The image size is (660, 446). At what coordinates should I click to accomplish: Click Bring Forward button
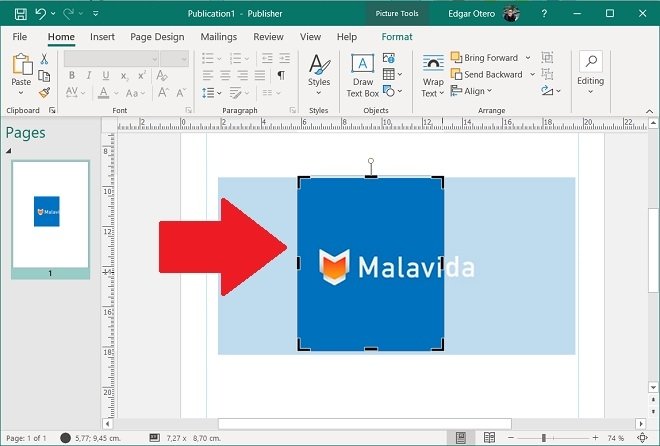point(484,58)
